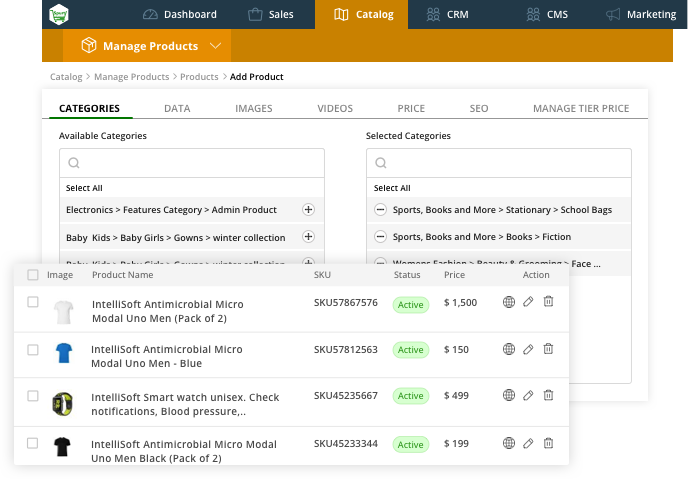Select checkbox for Modal Uno Men (Pack of 2) white

coord(33,302)
